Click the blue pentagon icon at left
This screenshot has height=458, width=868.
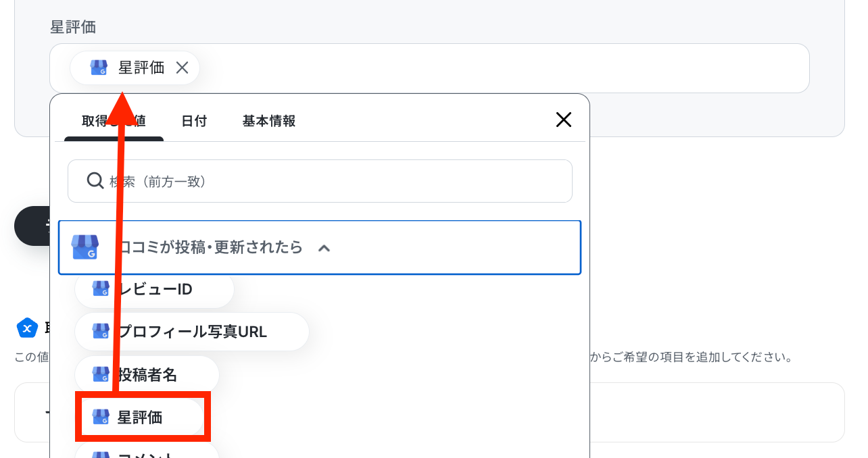pyautogui.click(x=27, y=328)
